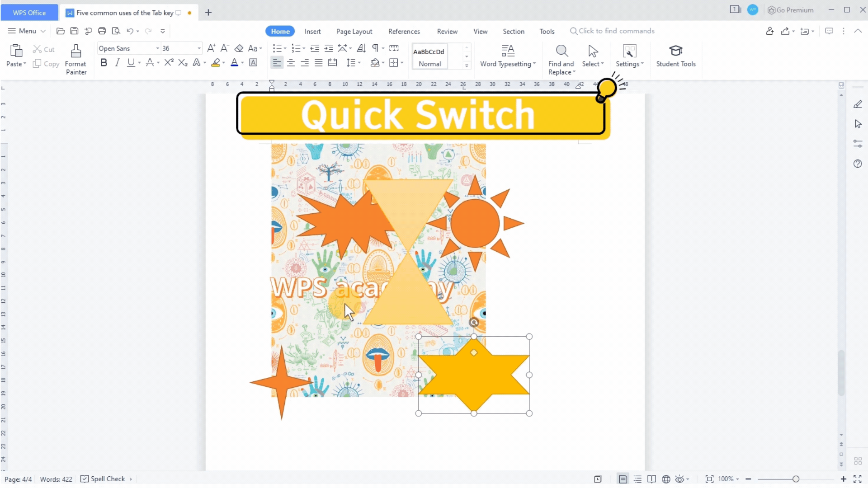The height and width of the screenshot is (488, 868).
Task: Click Cut button
Action: (x=44, y=49)
